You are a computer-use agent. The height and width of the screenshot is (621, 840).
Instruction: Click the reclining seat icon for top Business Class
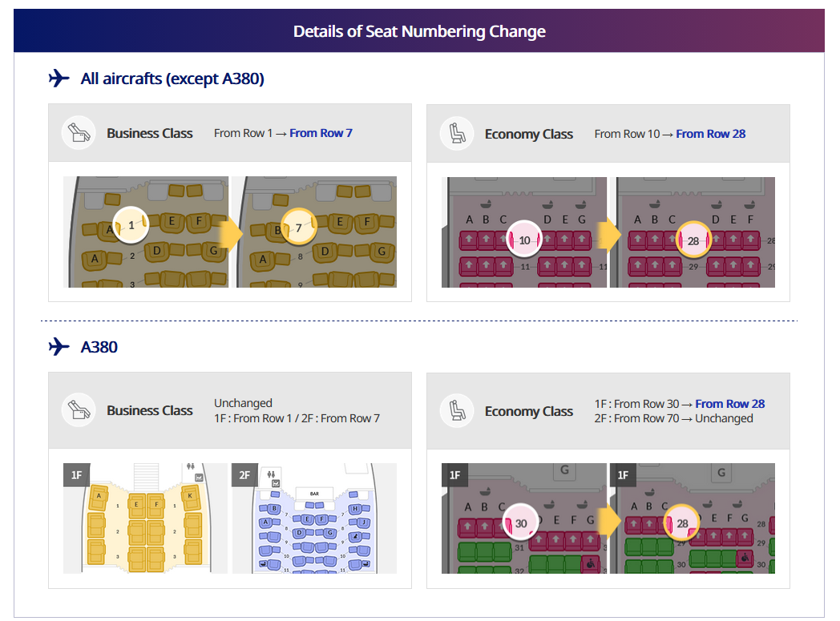pyautogui.click(x=78, y=133)
